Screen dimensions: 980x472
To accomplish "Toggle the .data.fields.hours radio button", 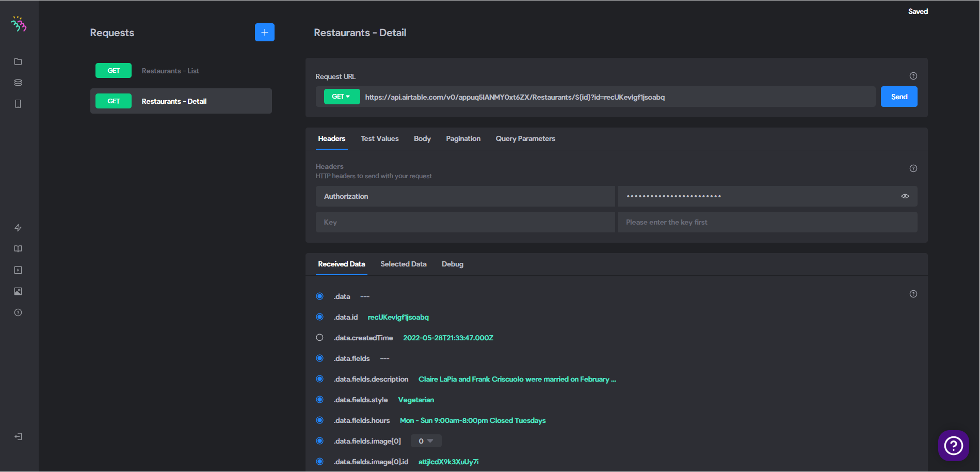I will [x=320, y=420].
